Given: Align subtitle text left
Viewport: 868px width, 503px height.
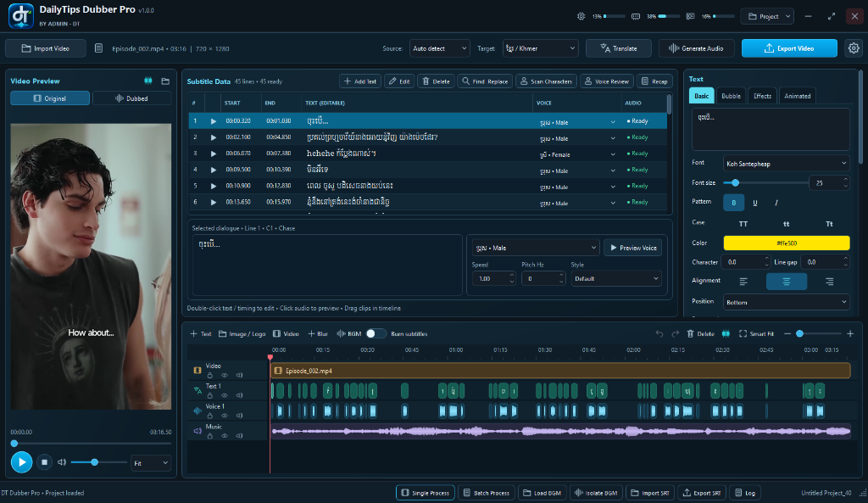Looking at the screenshot, I should (743, 282).
